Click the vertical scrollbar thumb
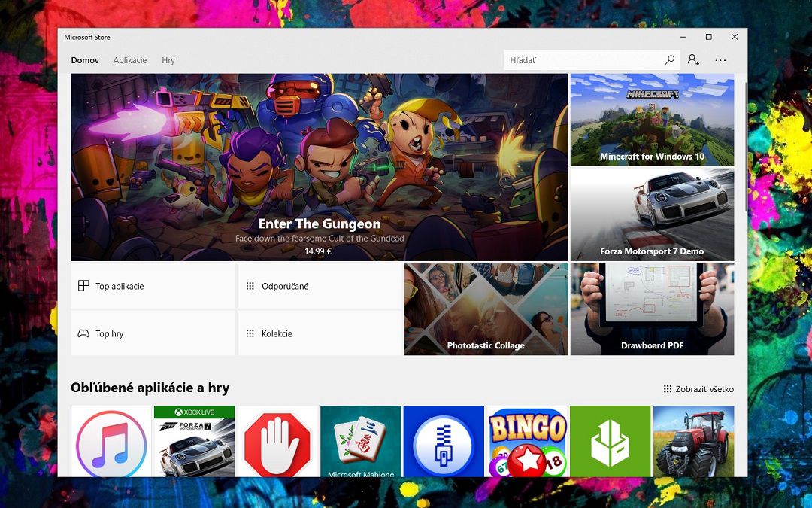 click(x=746, y=147)
